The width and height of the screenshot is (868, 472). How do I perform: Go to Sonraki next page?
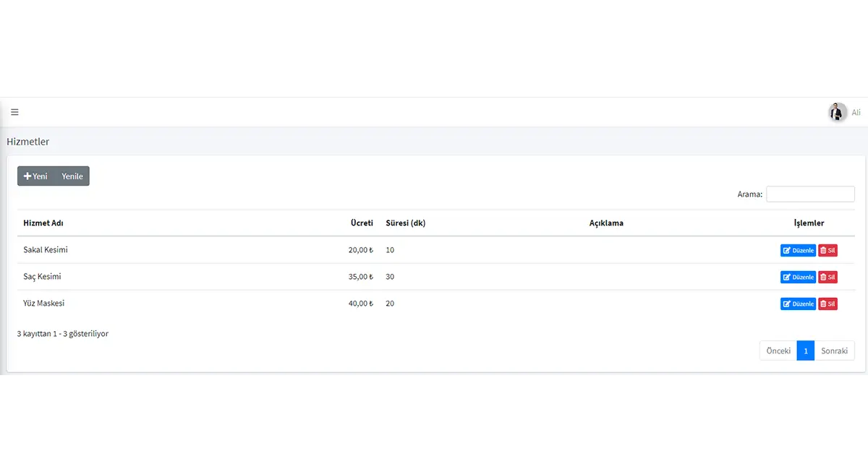tap(835, 351)
